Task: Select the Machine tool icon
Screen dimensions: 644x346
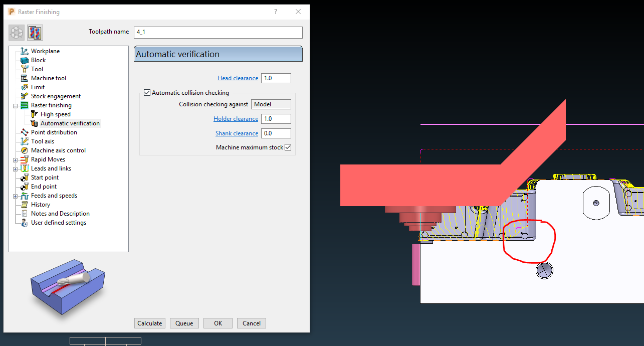Action: coord(24,78)
